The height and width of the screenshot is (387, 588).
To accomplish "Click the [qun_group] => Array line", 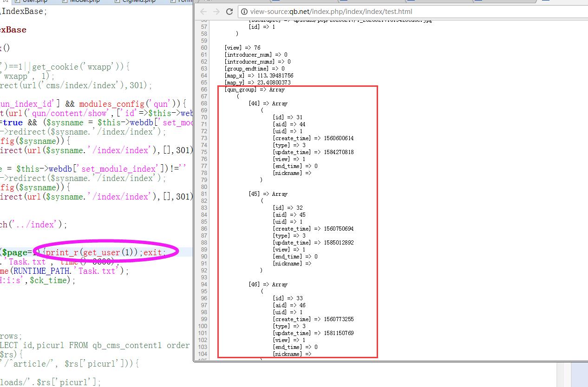I will tap(254, 90).
